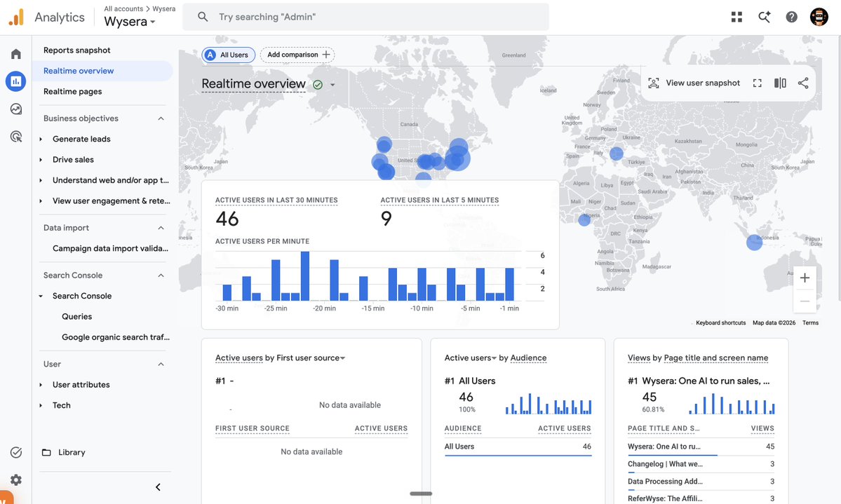Open Keyboard shortcuts on the map
The height and width of the screenshot is (504, 841).
[721, 322]
